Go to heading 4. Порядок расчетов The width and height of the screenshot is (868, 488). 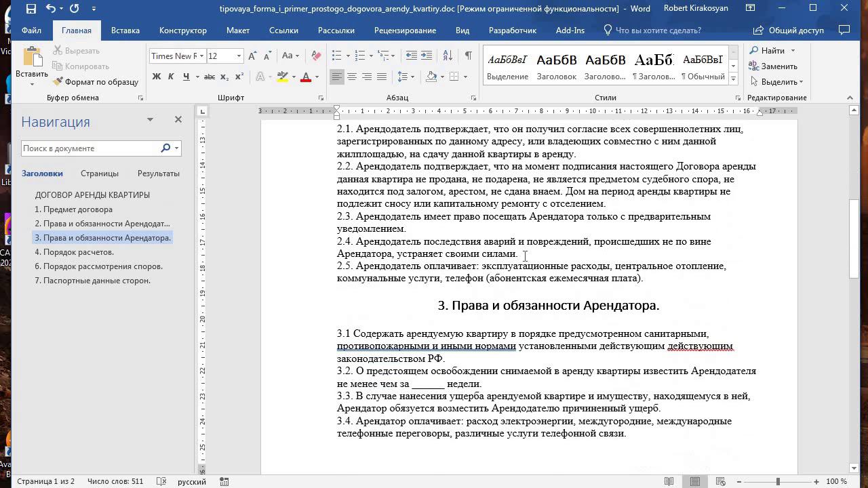click(75, 252)
